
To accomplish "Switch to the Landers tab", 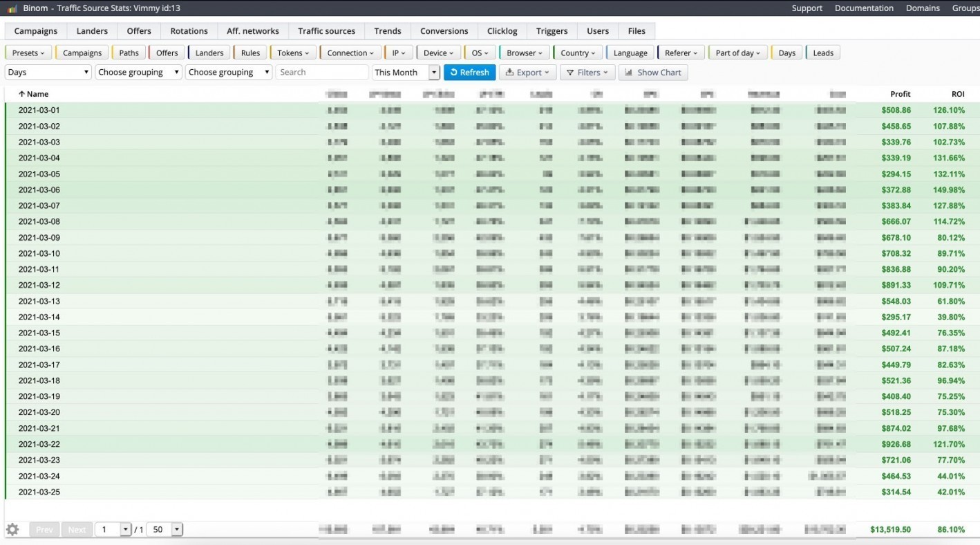I will pos(92,31).
